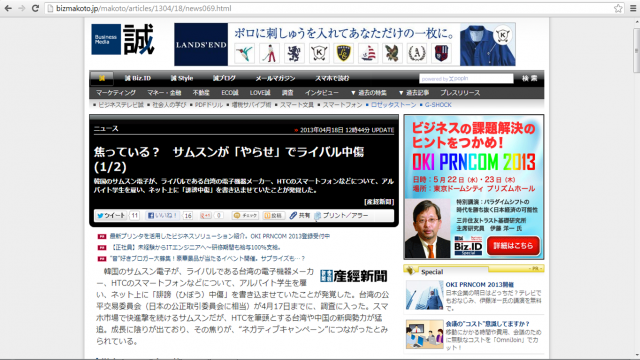Select the ECO誠 menu item
Viewport: 640px width, 360px height.
(x=230, y=93)
